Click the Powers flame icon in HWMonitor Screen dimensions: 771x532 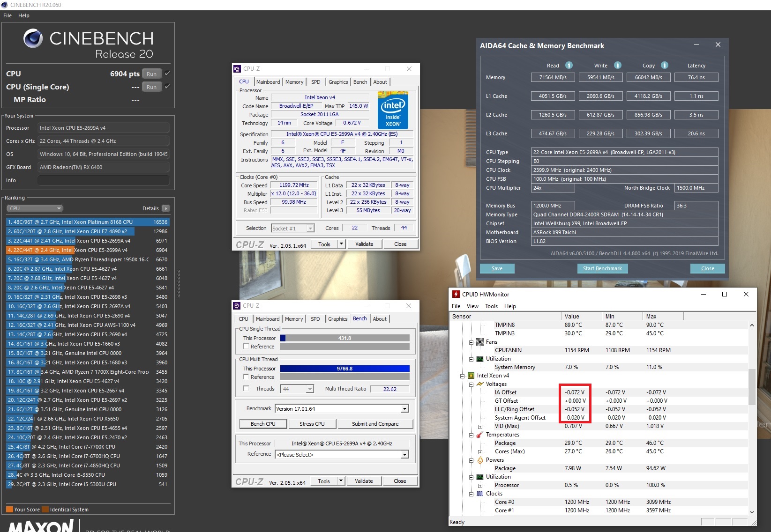[480, 460]
